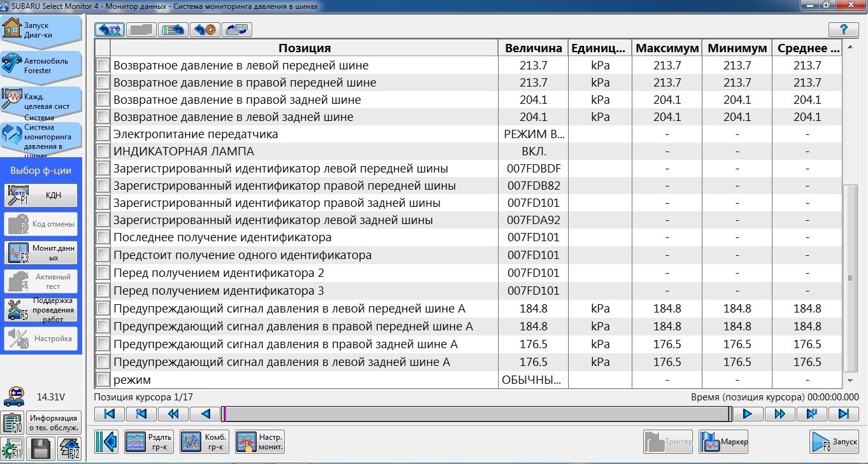Screen dimensions: 868x464
Task: Check Предупреждающий сигнал давления левой задней шине box
Action: tap(103, 362)
